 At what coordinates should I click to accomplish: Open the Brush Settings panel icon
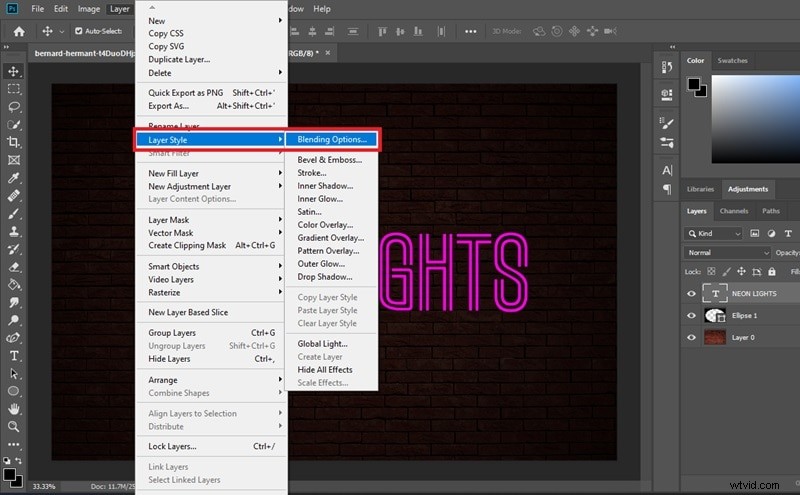coord(667,123)
